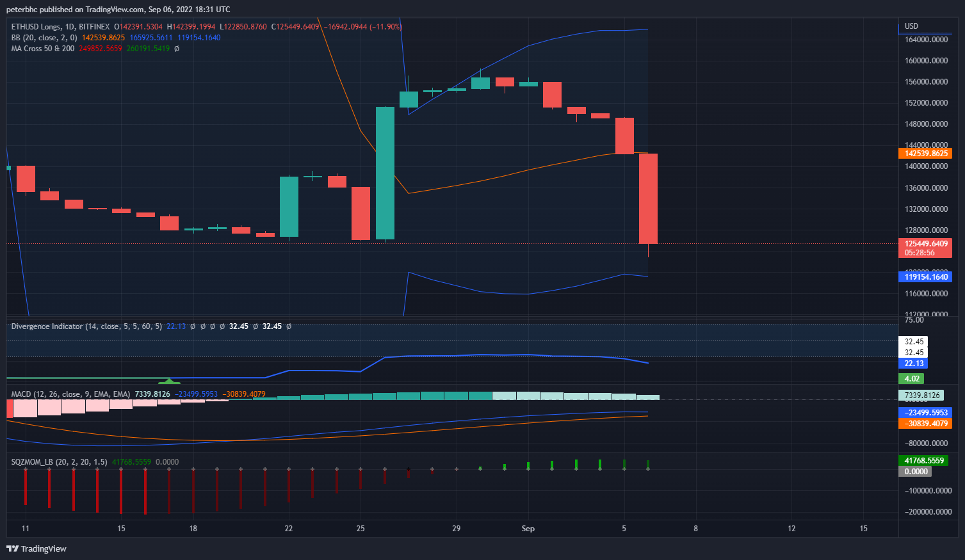Screen dimensions: 965x560
Task: Open the BB (20, close, 2, 0) indicator legend
Action: click(x=44, y=38)
